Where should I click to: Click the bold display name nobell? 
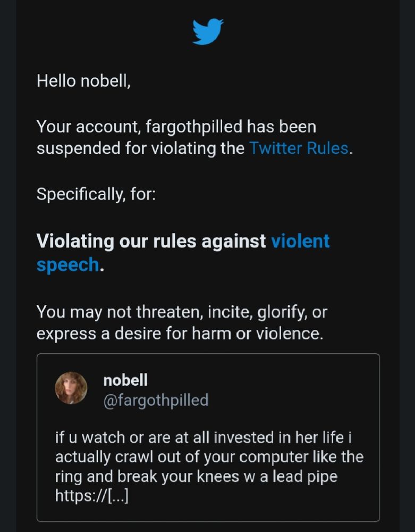(125, 380)
